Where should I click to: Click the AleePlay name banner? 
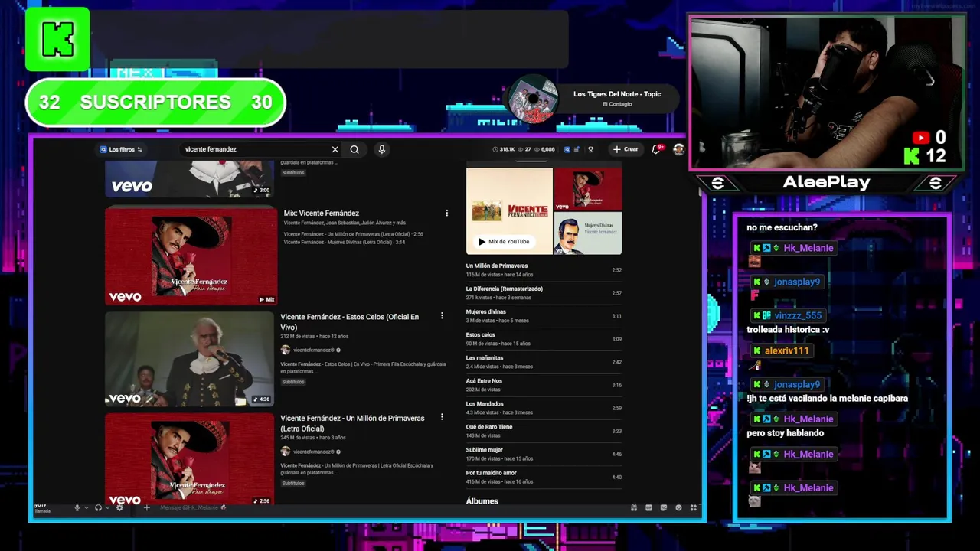[826, 182]
